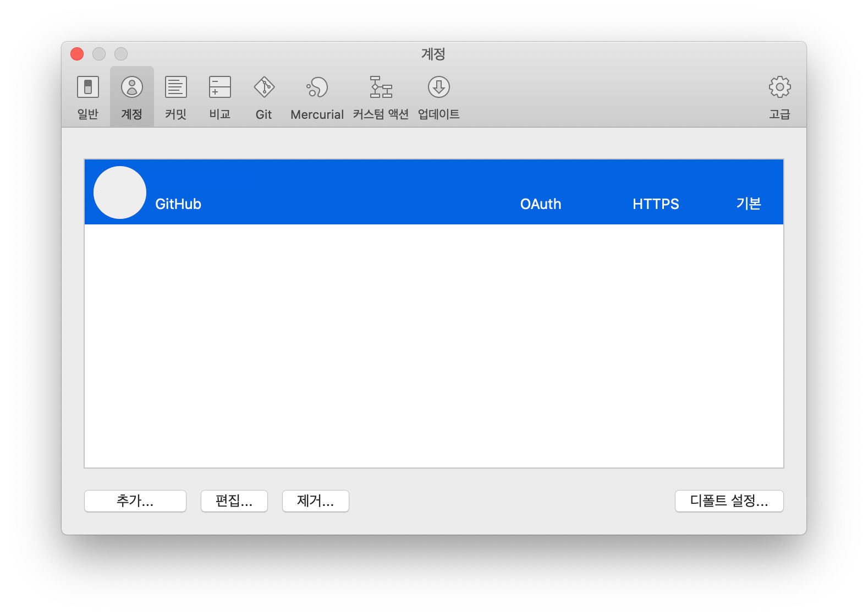The image size is (868, 616).
Task: Switch to the 비교 (Diff) preferences
Action: (220, 97)
